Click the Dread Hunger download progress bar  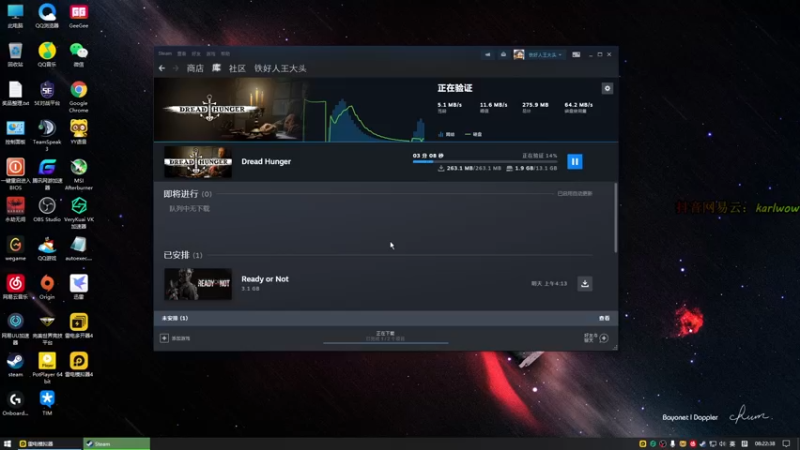coord(485,162)
